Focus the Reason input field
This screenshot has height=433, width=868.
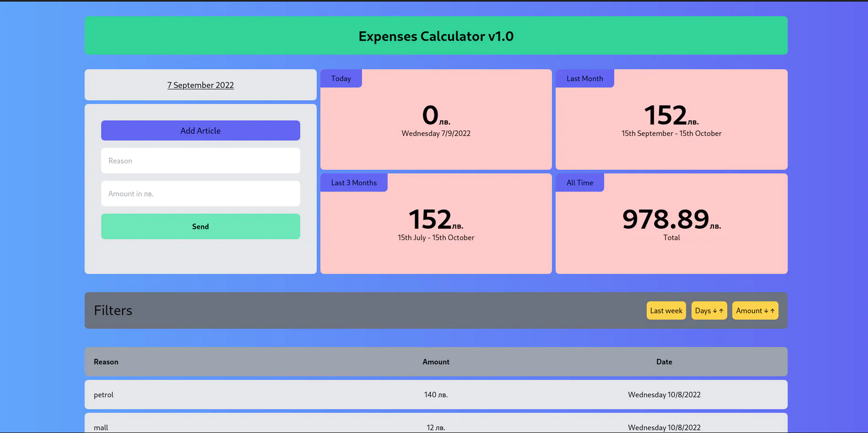click(x=200, y=161)
